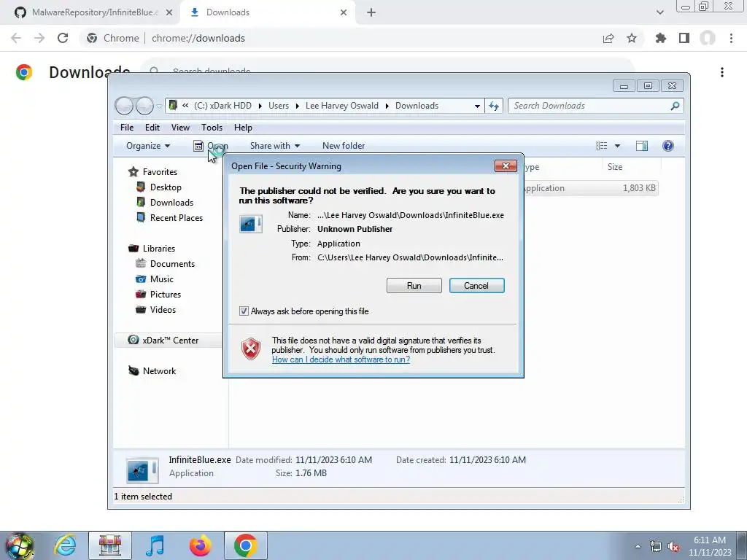Open the Tools menu in Explorer
This screenshot has width=747, height=560.
coord(212,128)
